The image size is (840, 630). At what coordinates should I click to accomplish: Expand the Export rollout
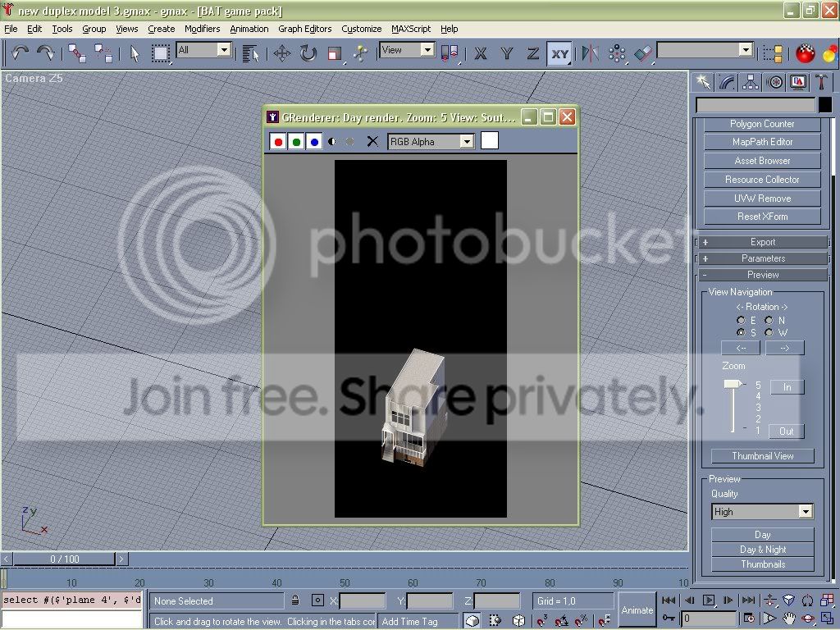tap(763, 242)
